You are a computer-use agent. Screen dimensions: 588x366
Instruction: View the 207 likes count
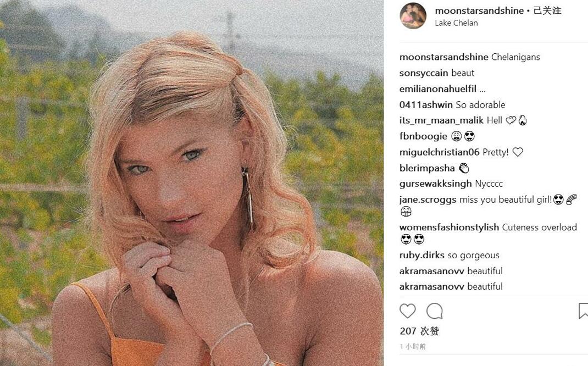click(419, 331)
